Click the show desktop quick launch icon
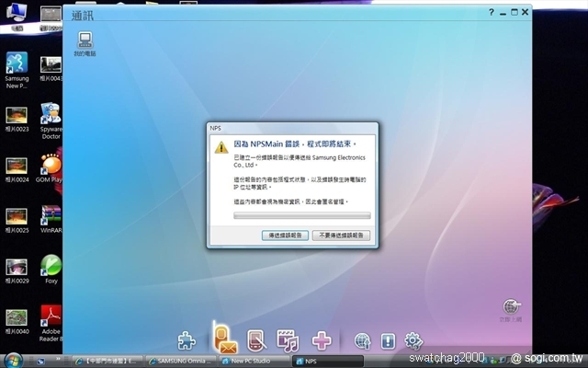The image size is (588, 368). (40, 362)
